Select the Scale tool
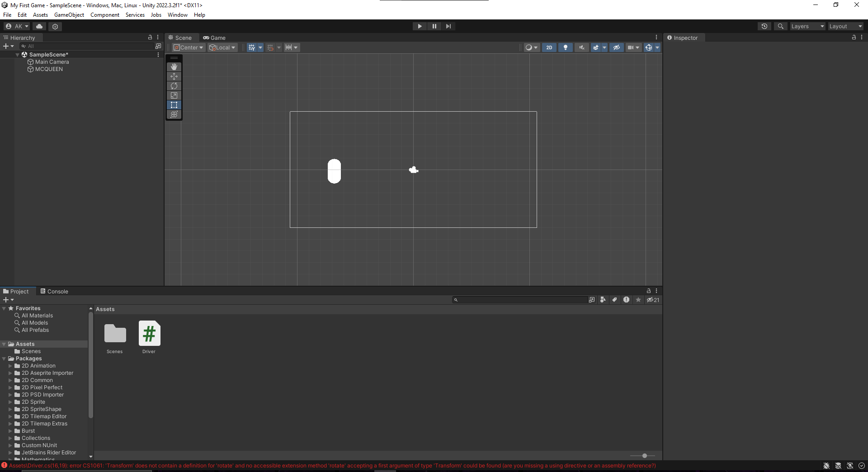Screen dimensions: 868x472 tap(174, 95)
